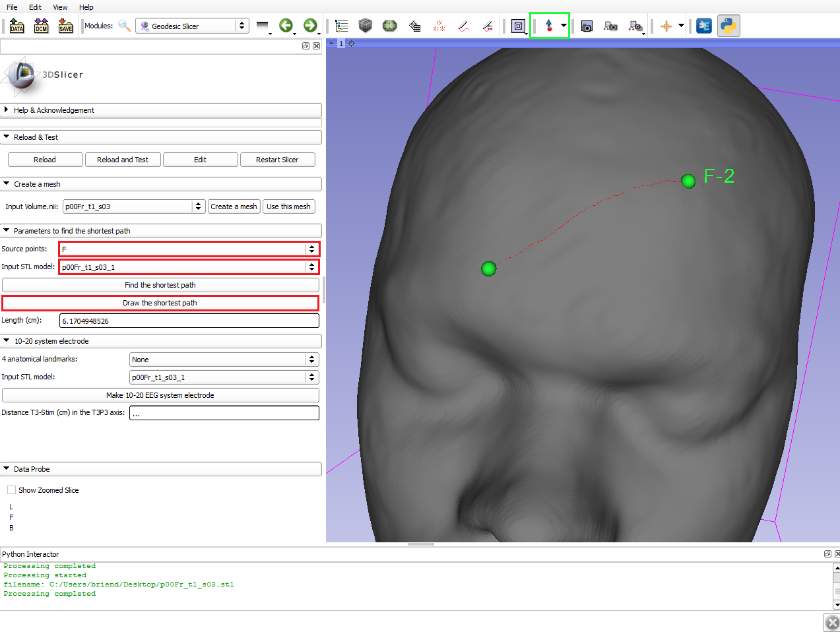840x634 pixels.
Task: Enable the Show Zoomed Slice checkbox
Action: (x=11, y=490)
